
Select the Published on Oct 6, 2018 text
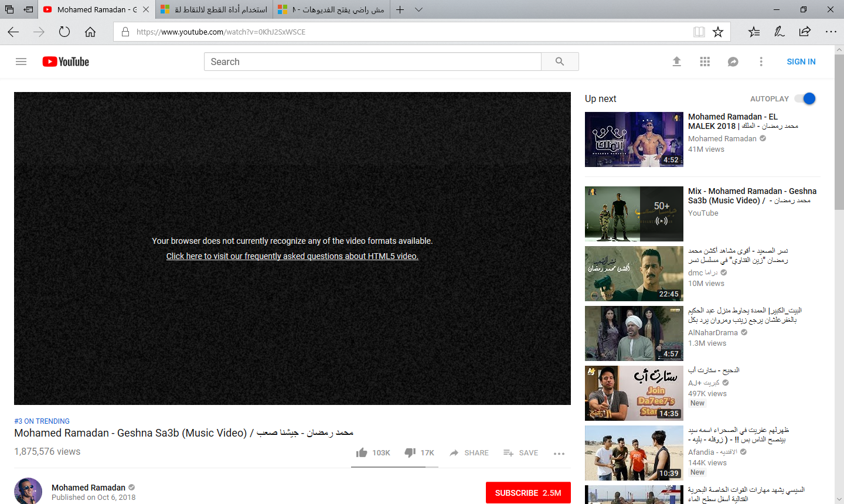(93, 498)
